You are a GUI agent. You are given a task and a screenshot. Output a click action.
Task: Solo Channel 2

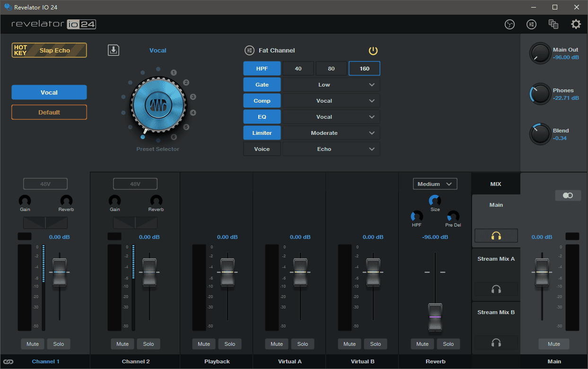pyautogui.click(x=149, y=344)
